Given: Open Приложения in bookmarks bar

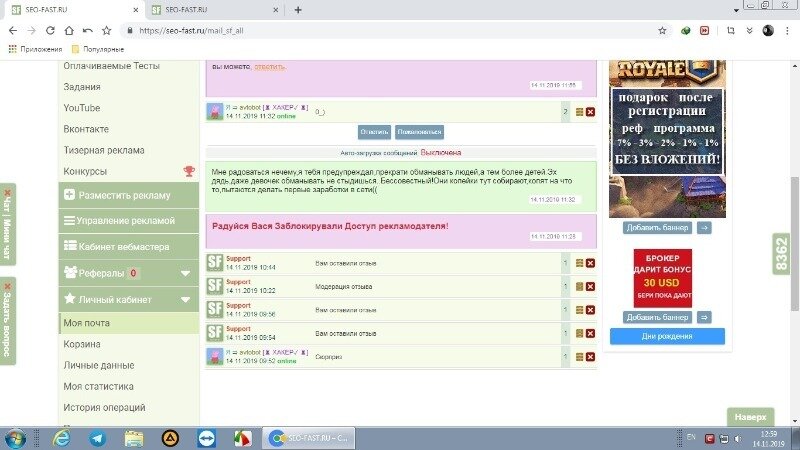Looking at the screenshot, I should click(x=36, y=49).
